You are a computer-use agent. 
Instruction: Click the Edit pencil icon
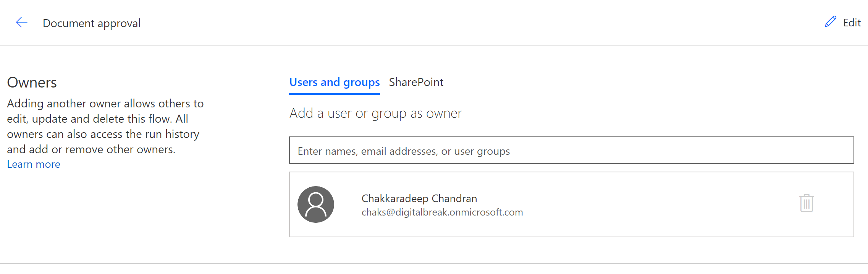pos(830,22)
